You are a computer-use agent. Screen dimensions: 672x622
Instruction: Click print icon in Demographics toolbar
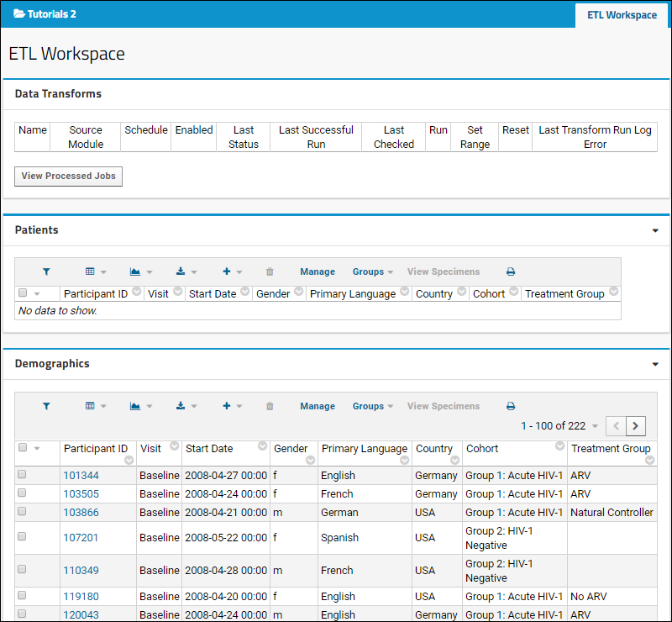pyautogui.click(x=511, y=406)
